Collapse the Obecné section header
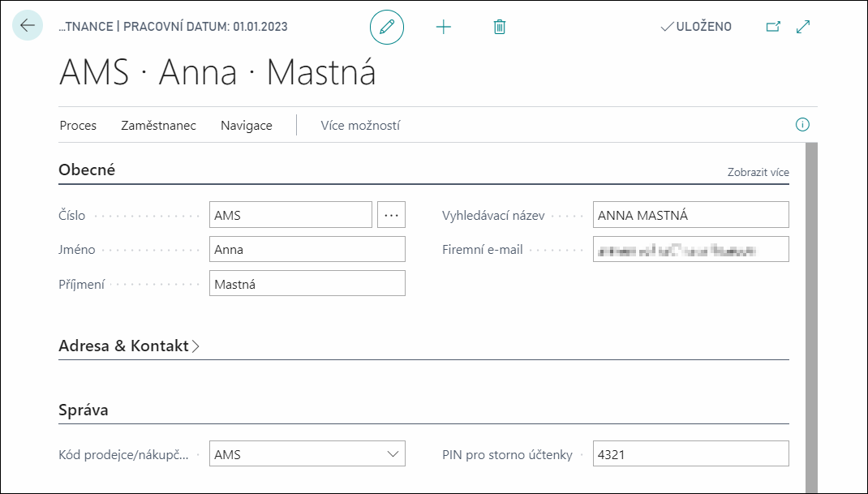The image size is (868, 494). 87,170
